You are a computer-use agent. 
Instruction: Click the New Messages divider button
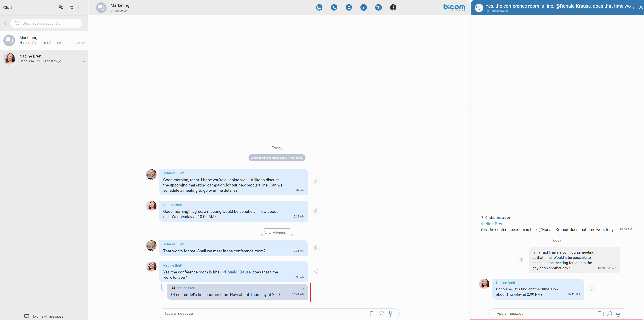click(x=277, y=233)
